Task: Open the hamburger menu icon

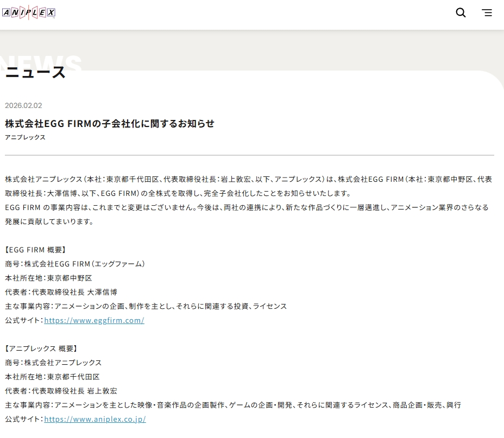Action: tap(487, 12)
